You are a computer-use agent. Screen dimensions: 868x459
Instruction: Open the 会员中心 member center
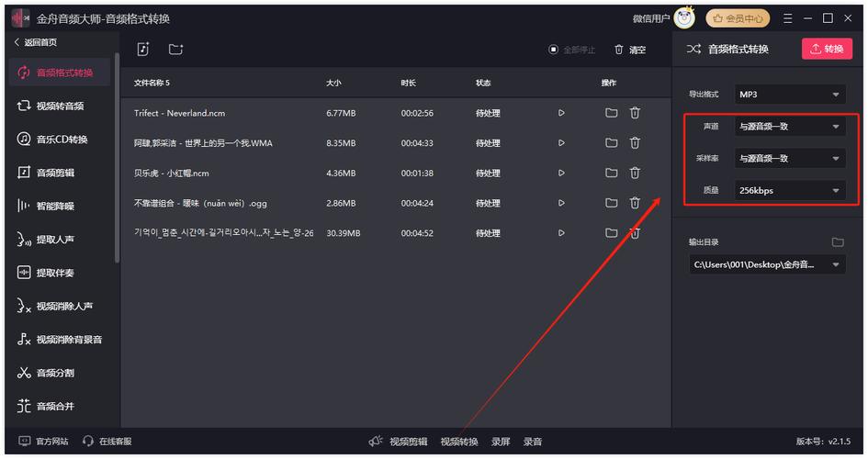(x=738, y=18)
